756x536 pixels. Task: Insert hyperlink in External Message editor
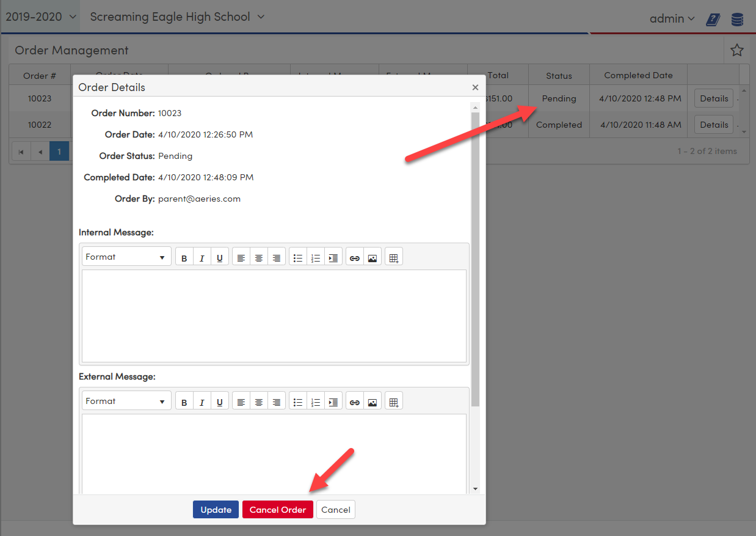[x=355, y=402]
